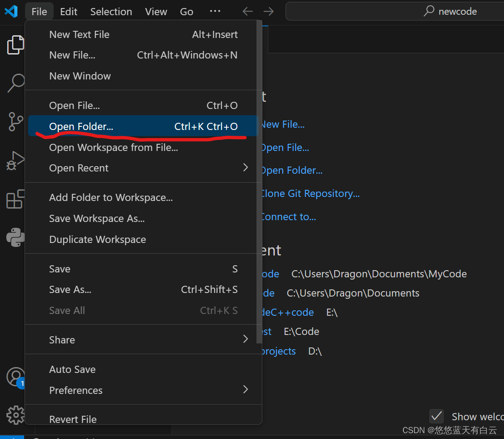Open the Edit menu
504x439 pixels.
pyautogui.click(x=68, y=11)
